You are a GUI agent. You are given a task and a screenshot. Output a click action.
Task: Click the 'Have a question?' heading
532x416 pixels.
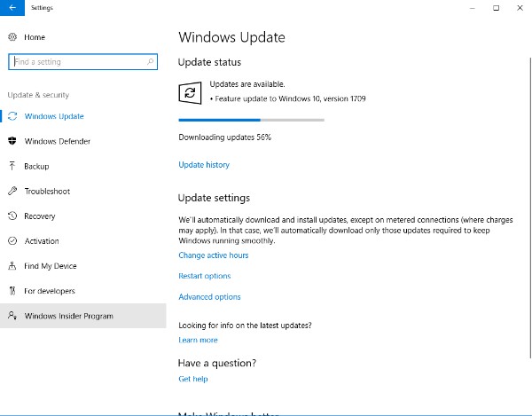[x=217, y=363]
